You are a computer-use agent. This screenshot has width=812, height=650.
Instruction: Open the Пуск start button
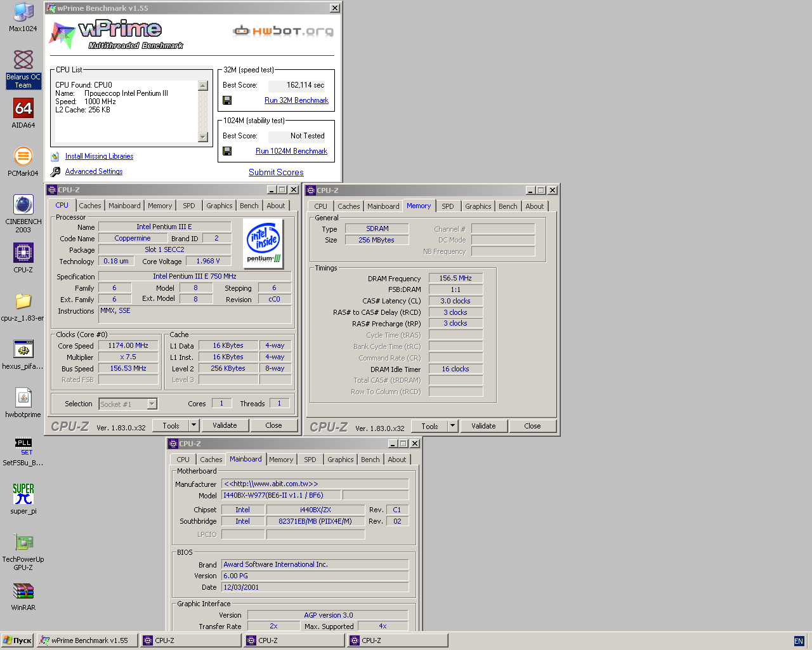click(17, 640)
